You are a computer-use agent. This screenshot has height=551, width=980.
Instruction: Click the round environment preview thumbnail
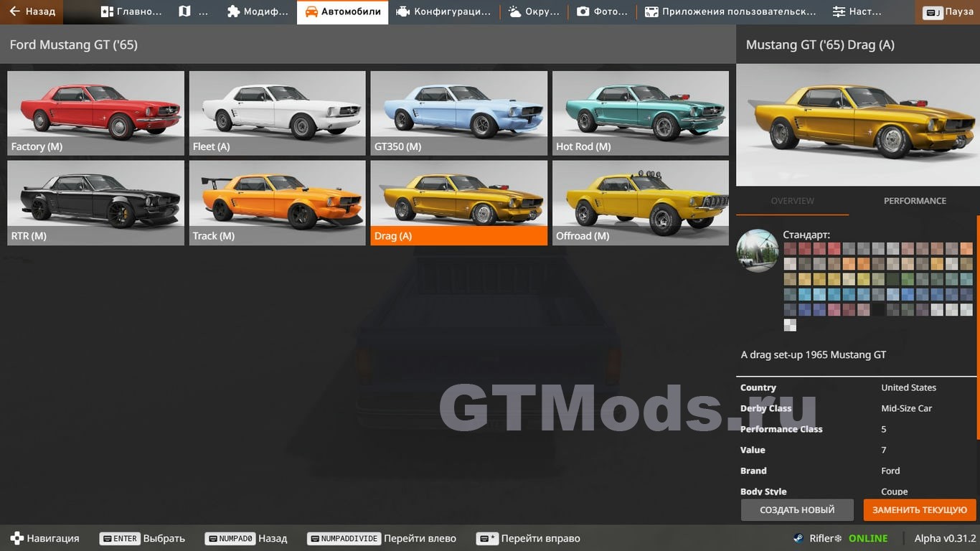[x=758, y=250]
